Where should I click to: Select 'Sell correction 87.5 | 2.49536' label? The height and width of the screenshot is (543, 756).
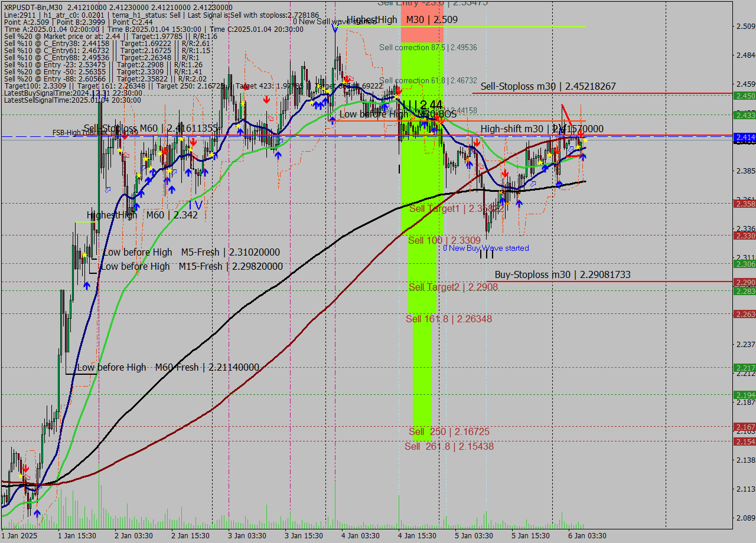click(428, 47)
